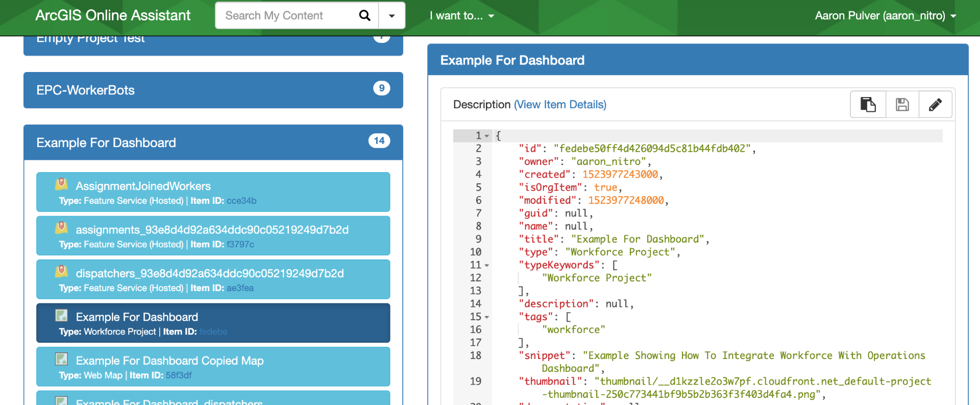Screen dimensions: 980x405
Task: Open the Aaron Pulver account menu
Action: [886, 16]
